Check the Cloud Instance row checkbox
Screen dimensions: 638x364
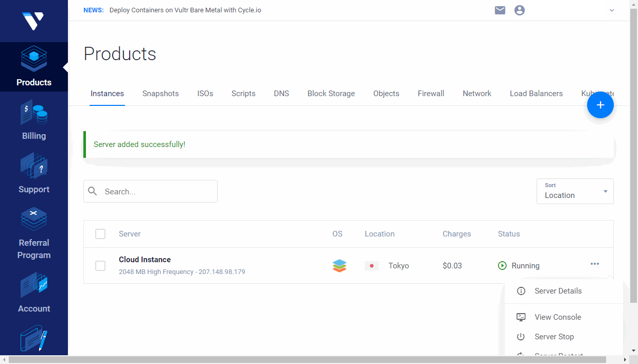pyautogui.click(x=100, y=266)
